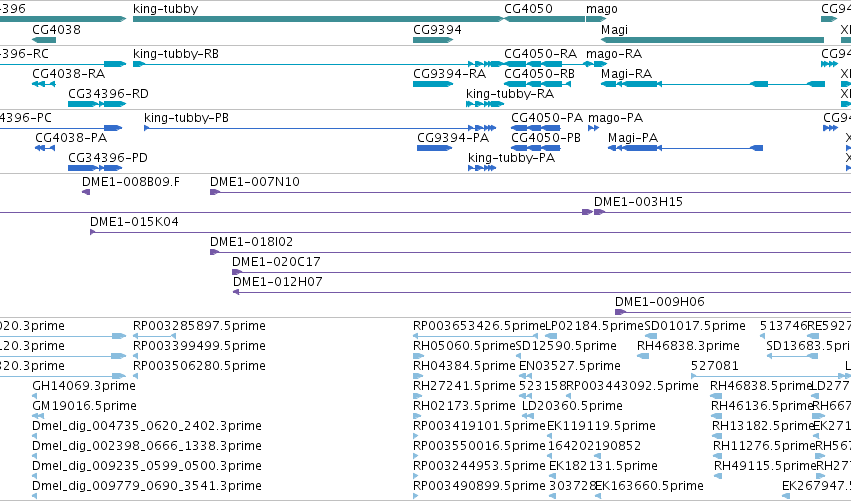Click BAC clone DME1-015K04

click(x=471, y=232)
